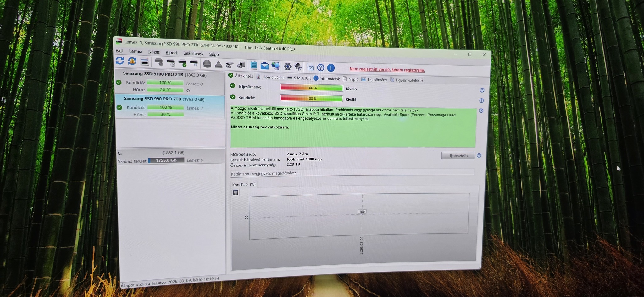Screen dimensions: 644x297
Task: Switch to the Információk tab
Action: pyautogui.click(x=327, y=78)
